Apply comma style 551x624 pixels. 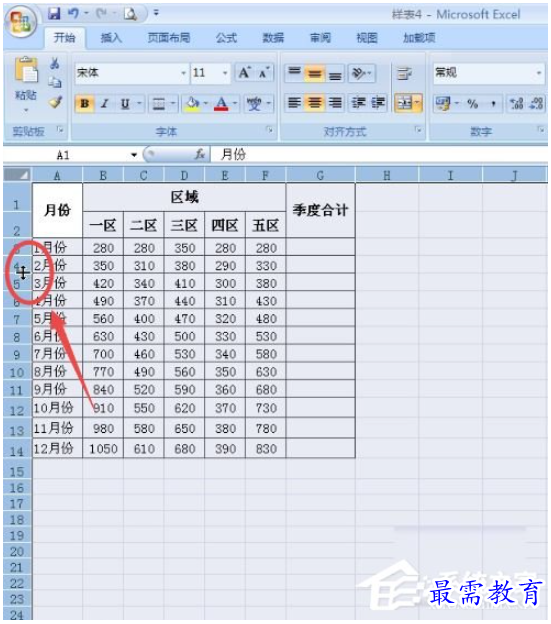coord(493,104)
